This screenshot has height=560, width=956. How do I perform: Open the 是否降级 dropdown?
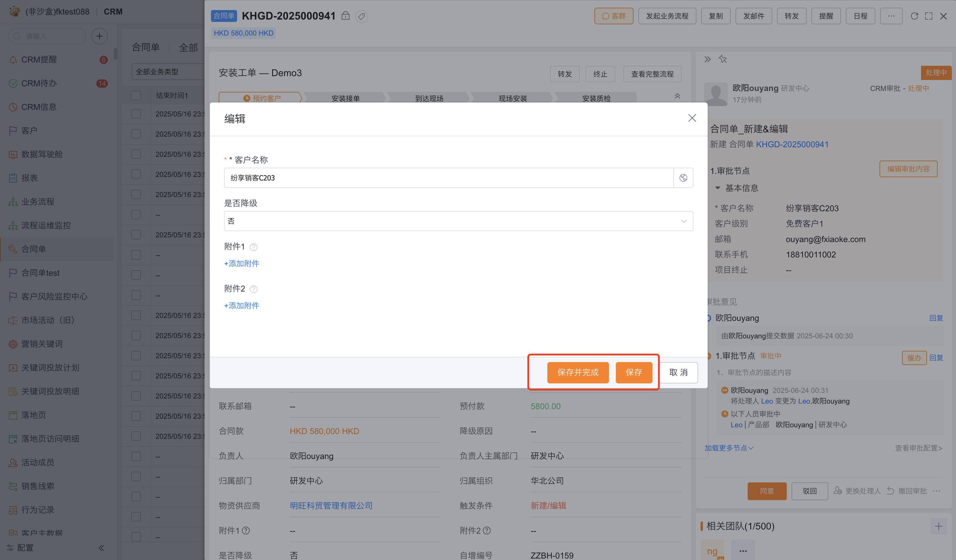(458, 221)
